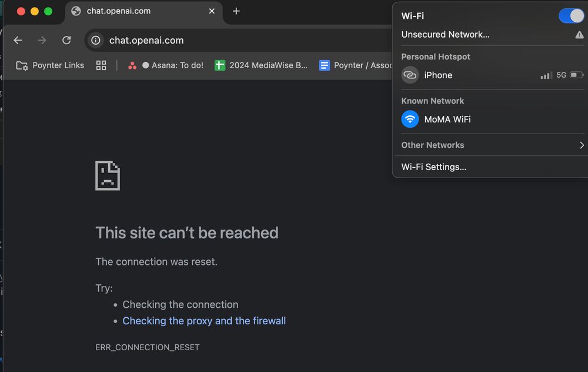The width and height of the screenshot is (588, 372).
Task: Open the Poynter / Assoc document bookmark
Action: click(x=356, y=65)
